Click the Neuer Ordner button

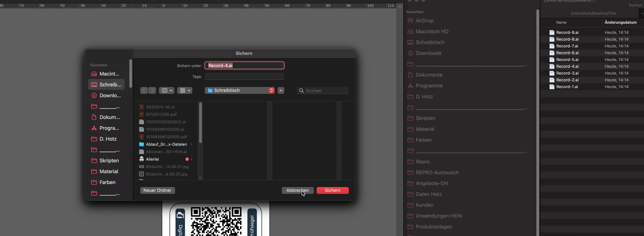click(157, 190)
